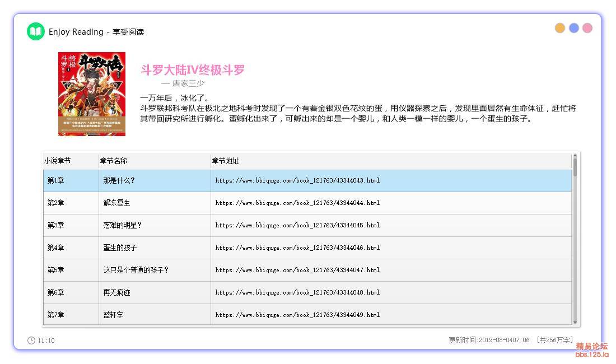Open chapter titled 解冻复生
The image size is (616, 364).
click(x=116, y=203)
